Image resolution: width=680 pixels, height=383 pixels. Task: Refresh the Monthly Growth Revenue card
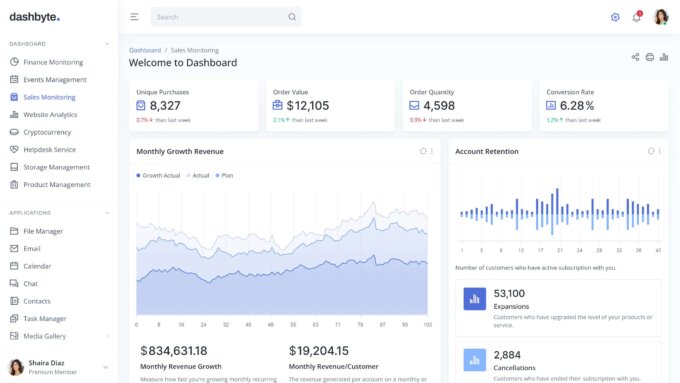(x=423, y=151)
